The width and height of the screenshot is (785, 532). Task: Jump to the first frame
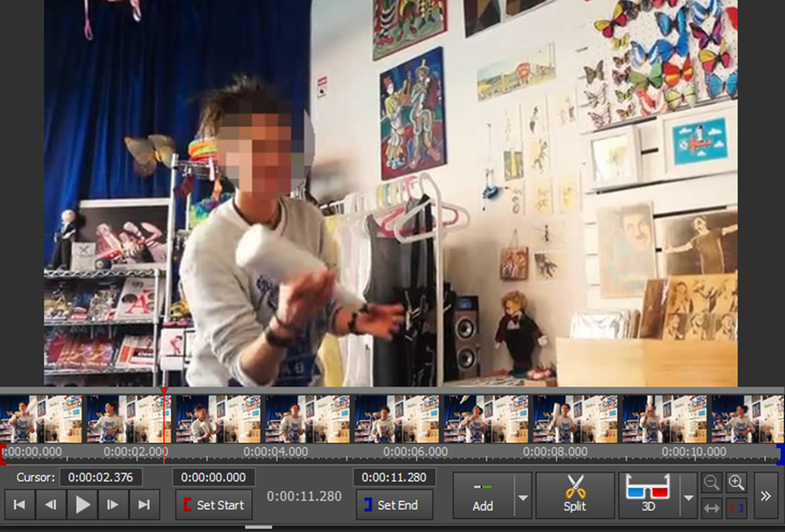pos(19,505)
